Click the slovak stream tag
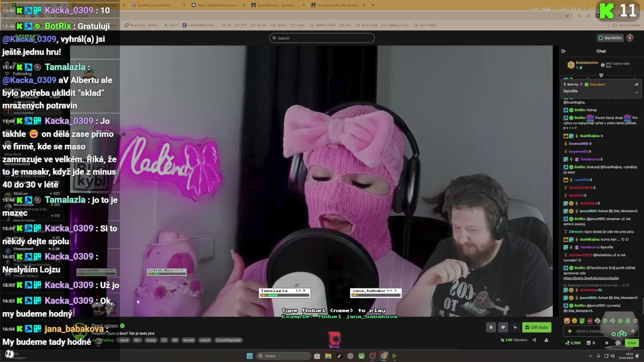The image size is (644, 362). point(188,340)
